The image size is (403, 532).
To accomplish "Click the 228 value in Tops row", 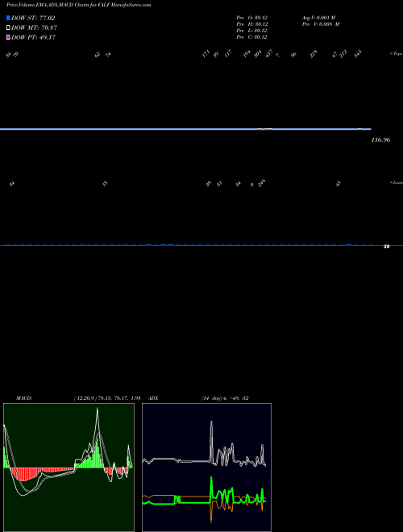I will point(314,54).
